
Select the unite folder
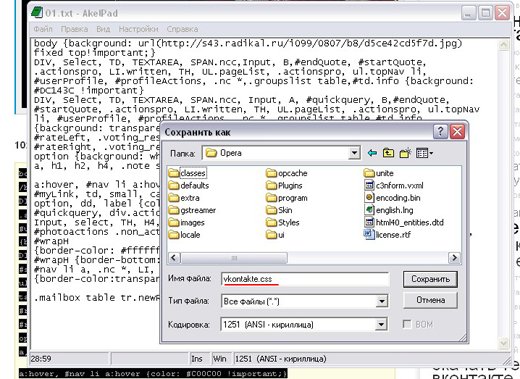coord(379,173)
